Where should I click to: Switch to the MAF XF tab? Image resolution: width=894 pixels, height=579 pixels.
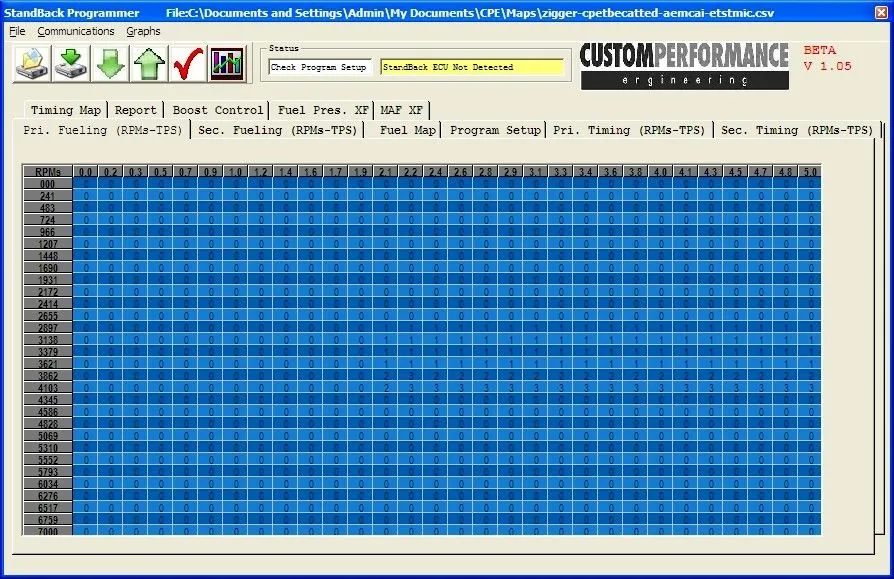tap(402, 110)
